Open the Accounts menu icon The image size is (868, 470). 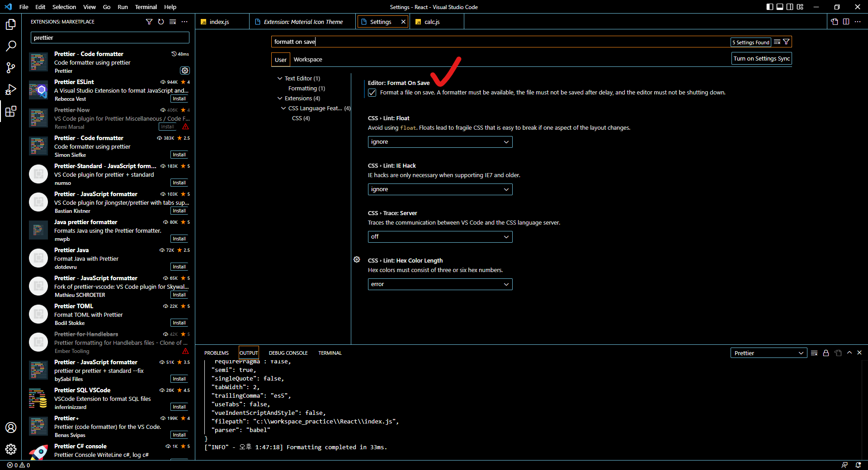click(x=11, y=428)
